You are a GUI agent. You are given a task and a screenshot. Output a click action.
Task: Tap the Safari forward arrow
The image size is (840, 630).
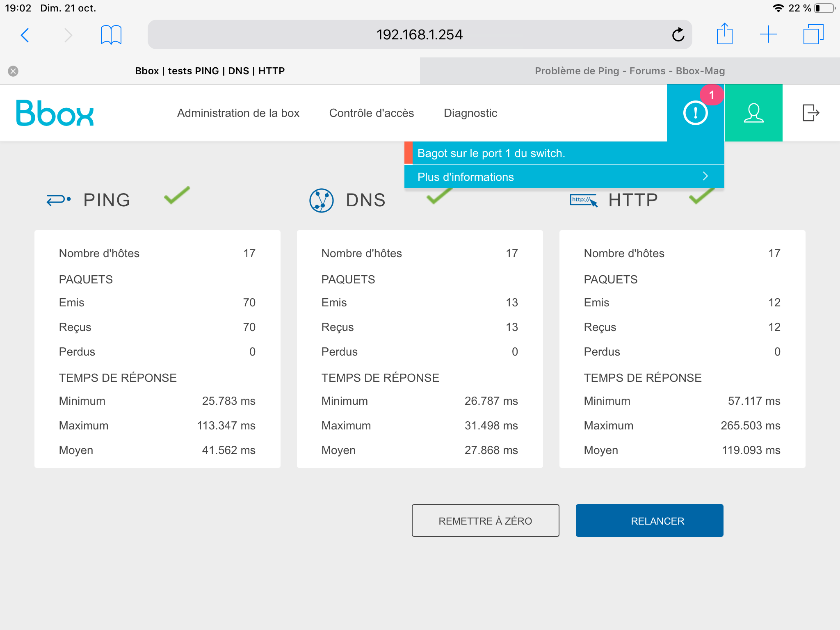pos(68,35)
